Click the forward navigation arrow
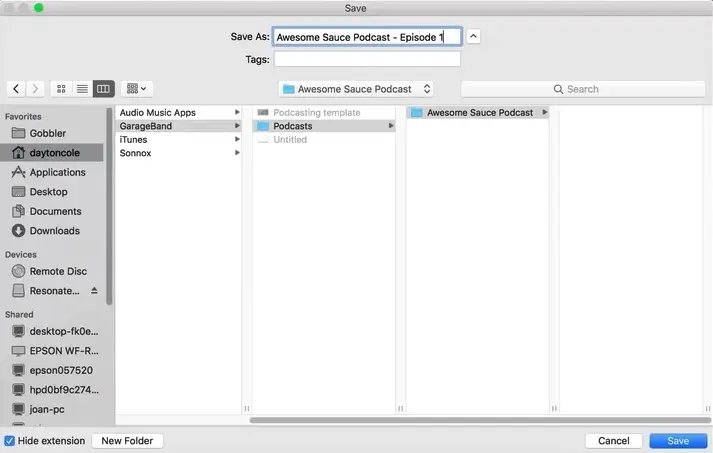The height and width of the screenshot is (453, 713). [36, 89]
